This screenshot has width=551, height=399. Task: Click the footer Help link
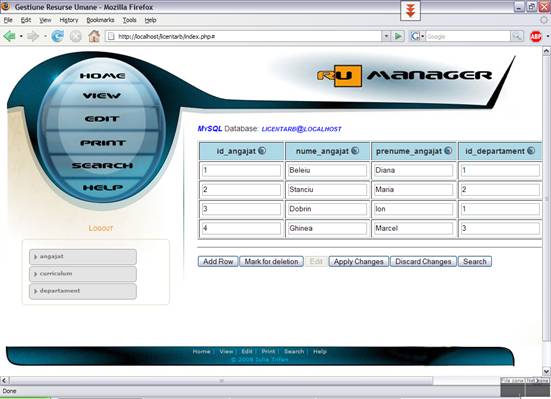[320, 351]
